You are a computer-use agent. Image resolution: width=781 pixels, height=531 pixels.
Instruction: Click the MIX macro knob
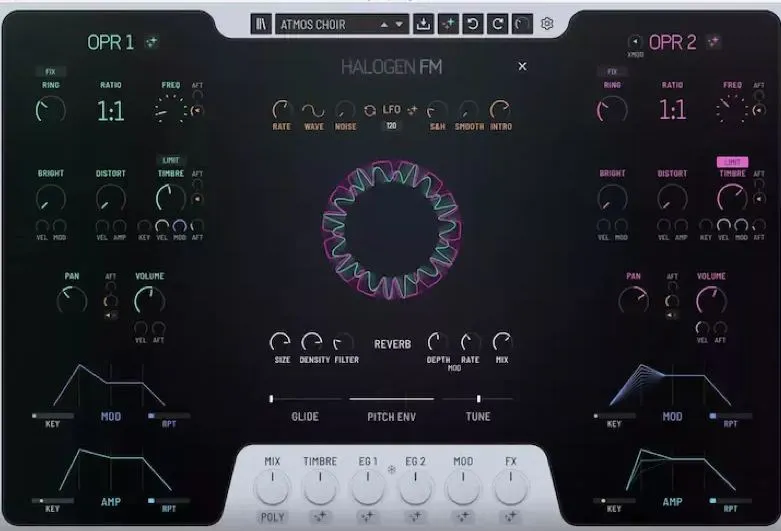(272, 487)
